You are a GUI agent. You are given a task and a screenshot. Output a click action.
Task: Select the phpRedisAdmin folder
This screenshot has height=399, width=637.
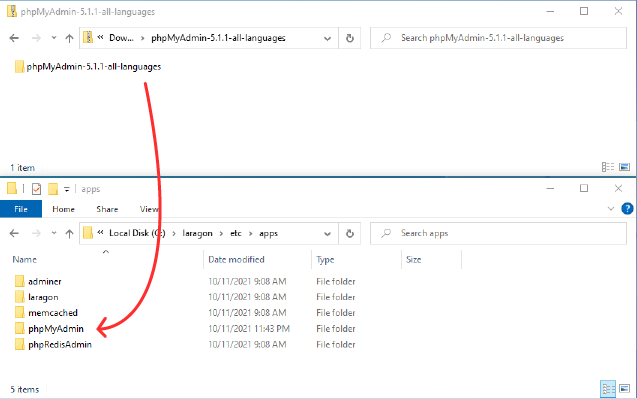pos(60,345)
